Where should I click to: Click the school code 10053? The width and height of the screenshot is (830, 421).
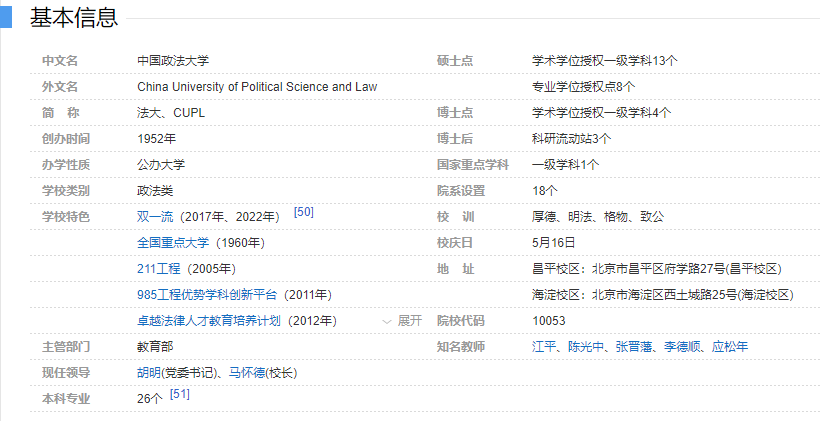pos(548,321)
